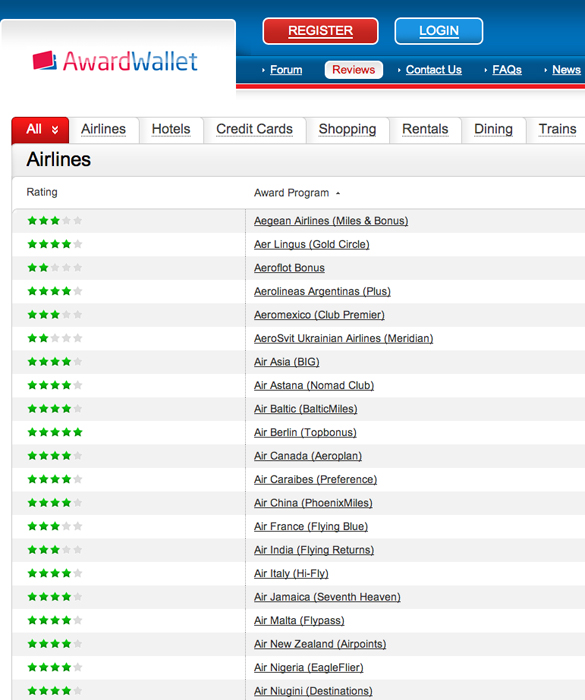585x700 pixels.
Task: Switch to the Shopping tab
Action: pos(347,129)
